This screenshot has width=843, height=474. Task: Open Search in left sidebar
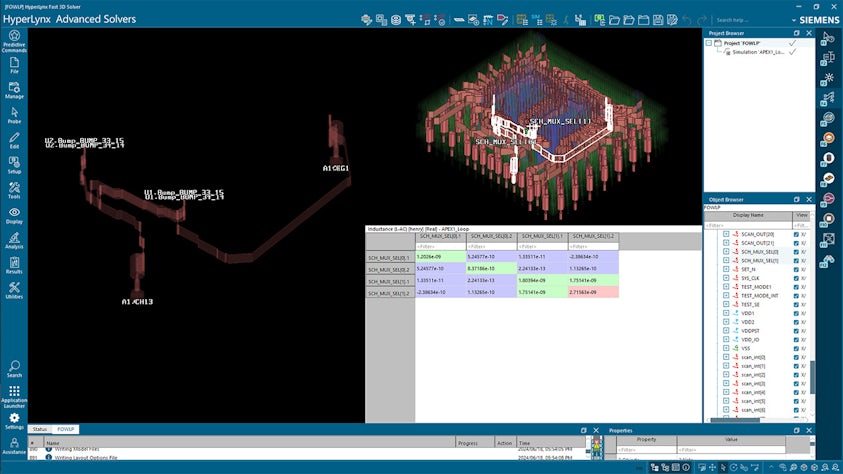point(14,369)
